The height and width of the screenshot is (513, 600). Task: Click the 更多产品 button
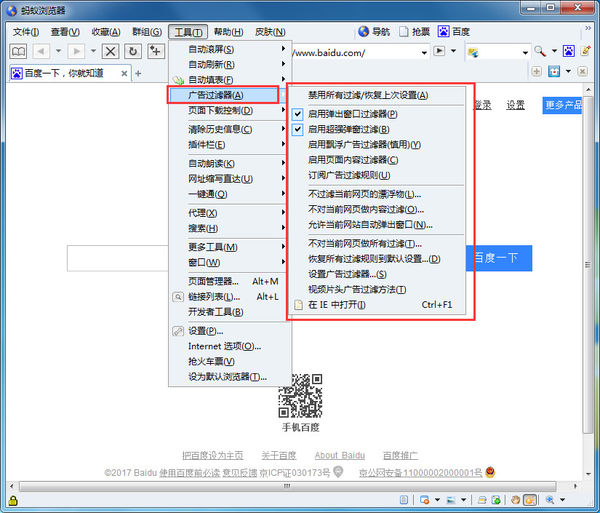point(562,105)
